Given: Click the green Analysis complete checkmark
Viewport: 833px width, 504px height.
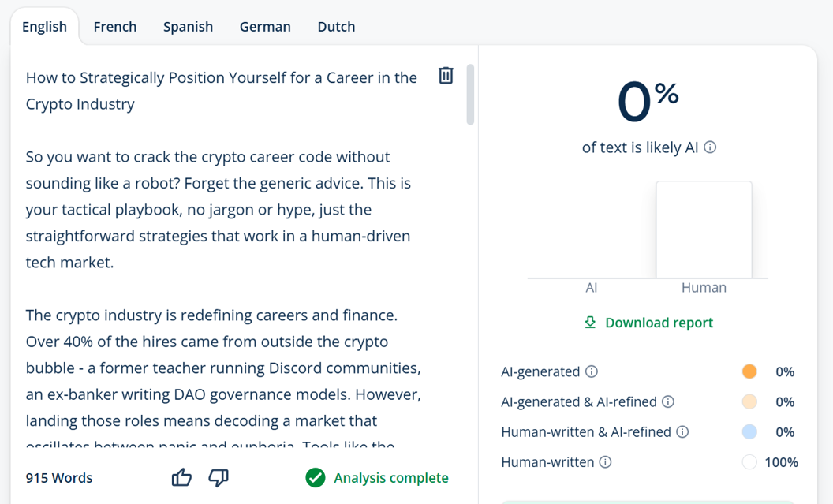Looking at the screenshot, I should point(315,477).
